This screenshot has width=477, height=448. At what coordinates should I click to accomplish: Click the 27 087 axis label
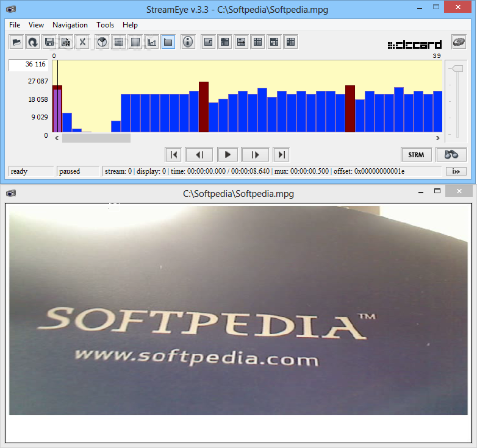(x=38, y=81)
